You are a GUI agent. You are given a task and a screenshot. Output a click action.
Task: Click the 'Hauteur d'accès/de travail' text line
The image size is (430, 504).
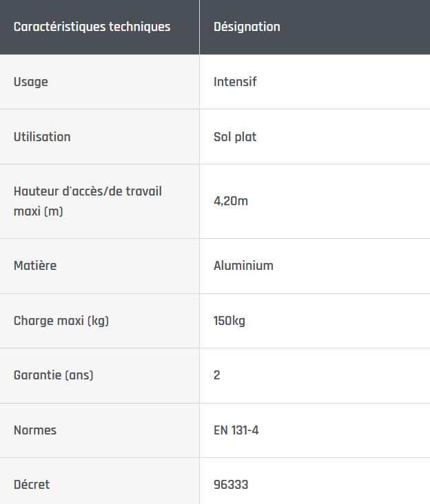click(x=88, y=191)
